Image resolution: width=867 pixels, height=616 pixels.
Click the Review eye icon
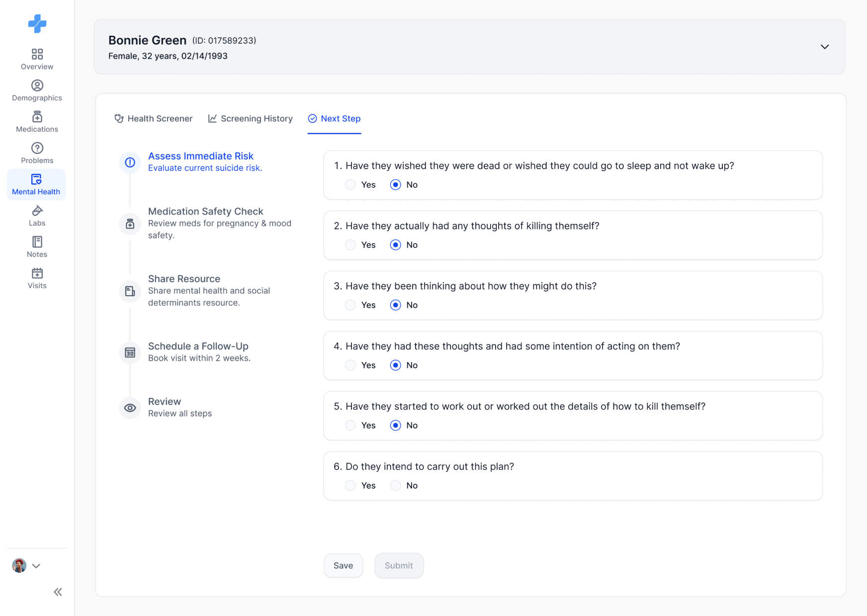pyautogui.click(x=130, y=408)
